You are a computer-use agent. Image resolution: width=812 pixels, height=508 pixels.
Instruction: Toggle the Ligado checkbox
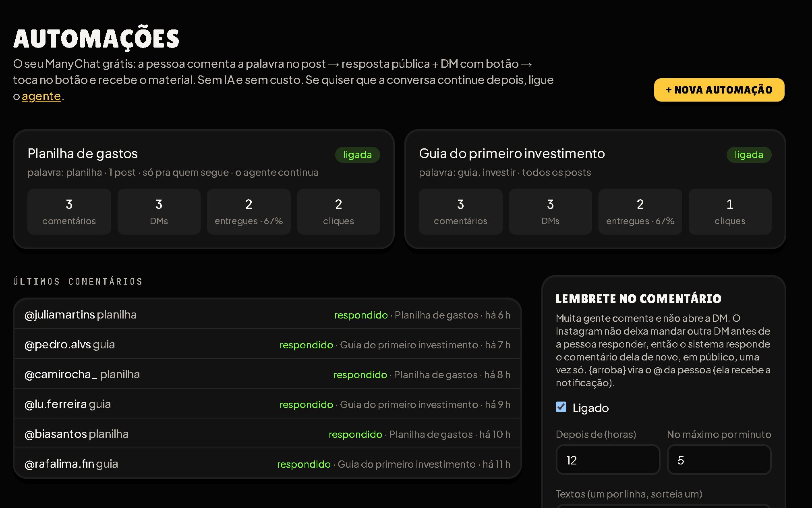point(561,407)
